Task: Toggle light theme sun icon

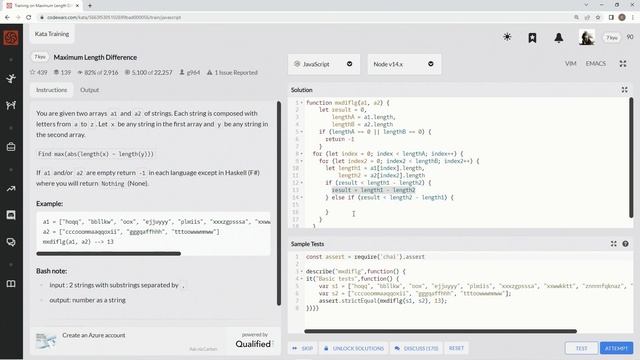Action: (x=507, y=37)
